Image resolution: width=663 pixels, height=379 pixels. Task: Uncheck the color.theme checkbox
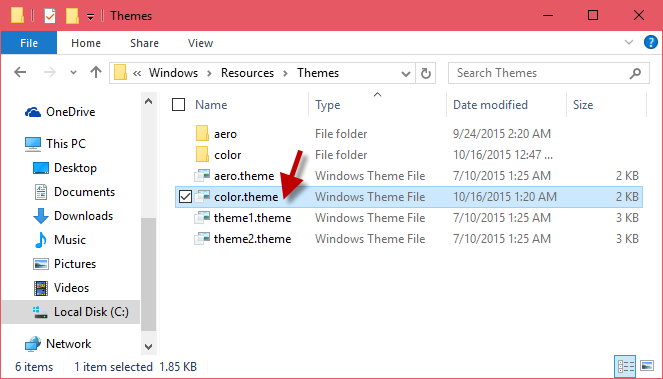click(x=185, y=197)
